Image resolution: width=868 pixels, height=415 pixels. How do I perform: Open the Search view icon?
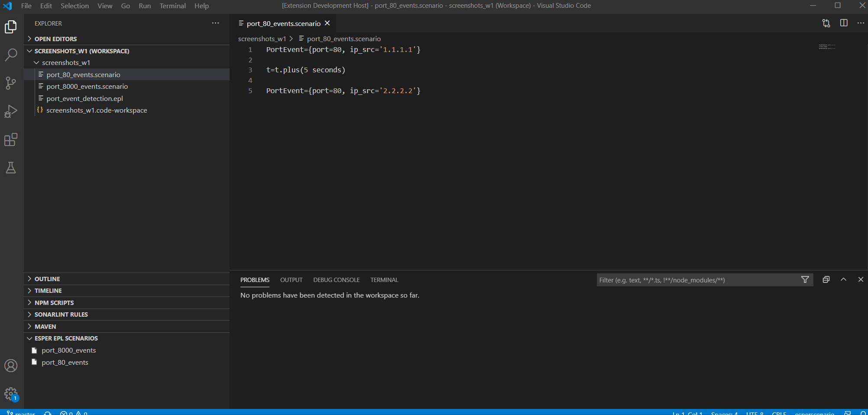(10, 55)
